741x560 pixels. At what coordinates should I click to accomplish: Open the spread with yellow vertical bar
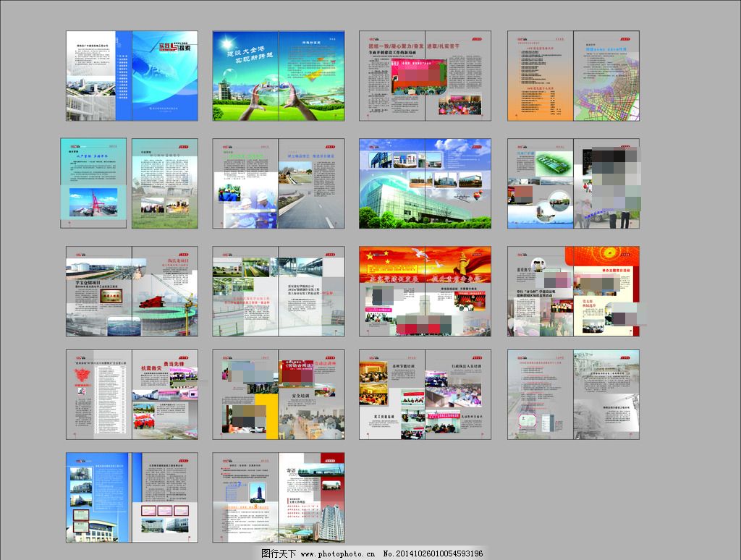(x=279, y=395)
